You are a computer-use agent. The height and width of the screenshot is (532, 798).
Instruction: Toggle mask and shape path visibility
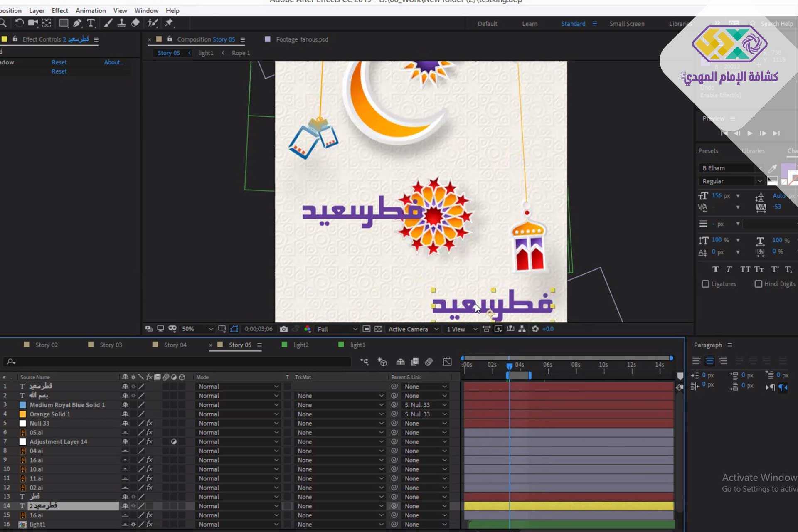tap(234, 329)
